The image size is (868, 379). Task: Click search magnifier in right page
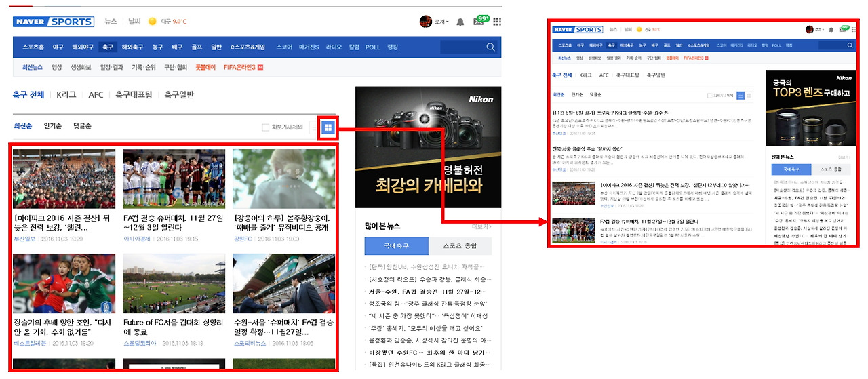pyautogui.click(x=851, y=45)
